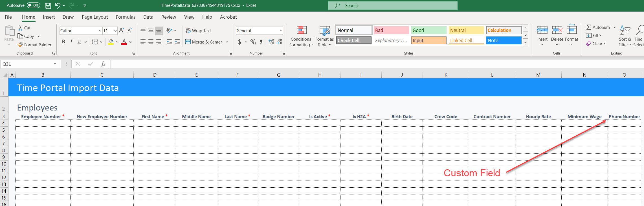Click the AutoSum button

598,27
